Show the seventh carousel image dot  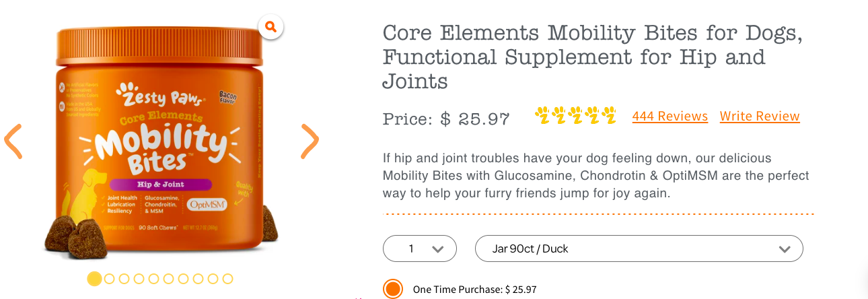(x=184, y=279)
